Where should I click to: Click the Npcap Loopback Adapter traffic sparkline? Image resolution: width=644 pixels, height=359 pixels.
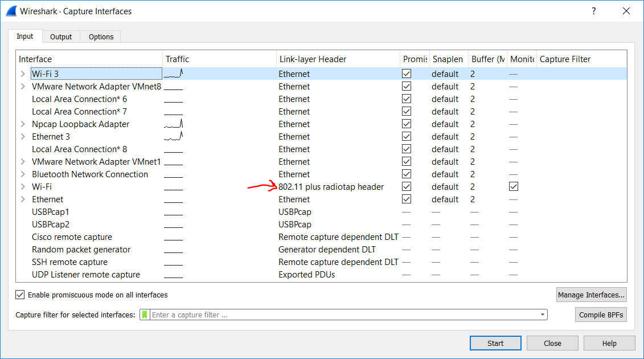pos(174,124)
